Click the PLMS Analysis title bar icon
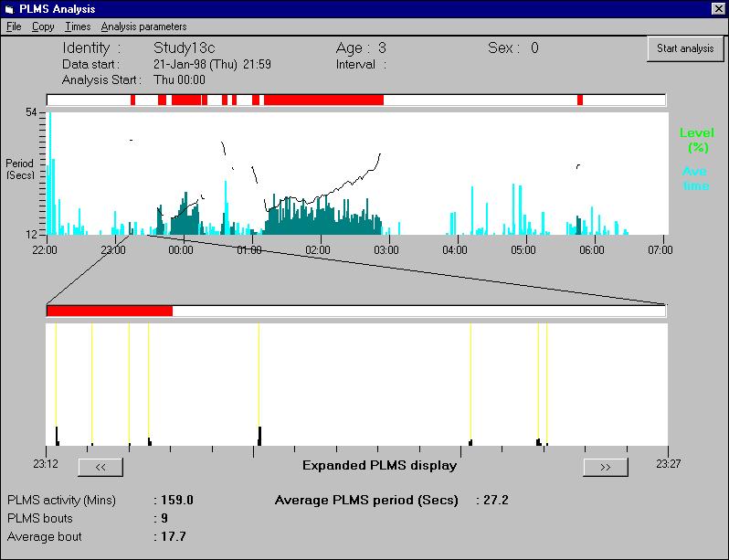The width and height of the screenshot is (729, 560). (10, 9)
